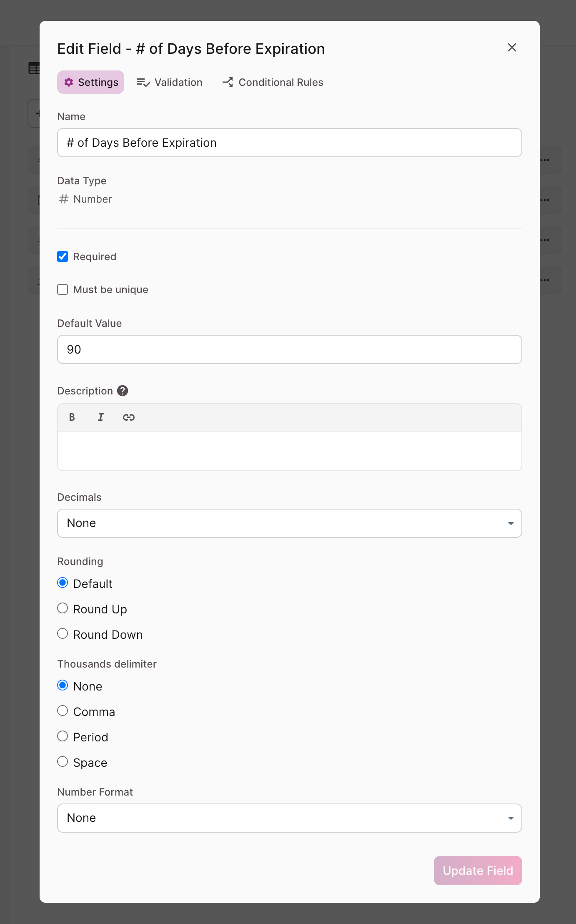The height and width of the screenshot is (924, 576).
Task: Switch to the Validation tab
Action: 170,82
